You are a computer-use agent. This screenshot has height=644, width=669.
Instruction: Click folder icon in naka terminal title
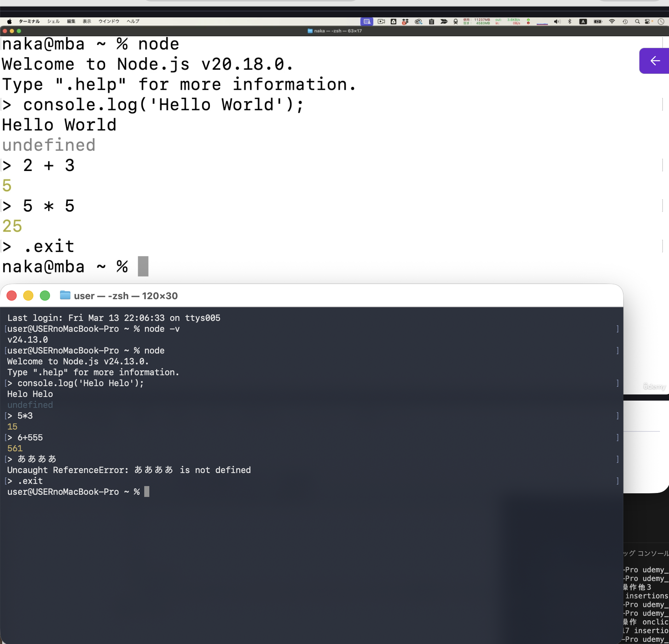pyautogui.click(x=310, y=31)
